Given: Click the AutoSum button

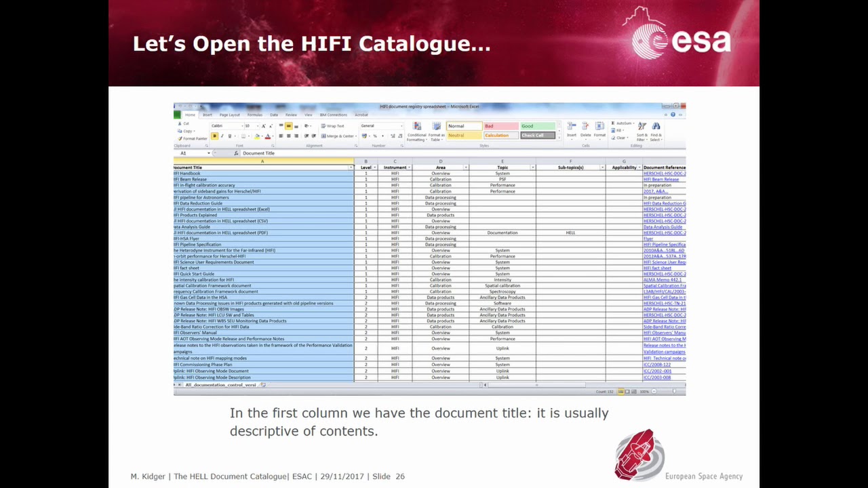Looking at the screenshot, I should pos(623,123).
